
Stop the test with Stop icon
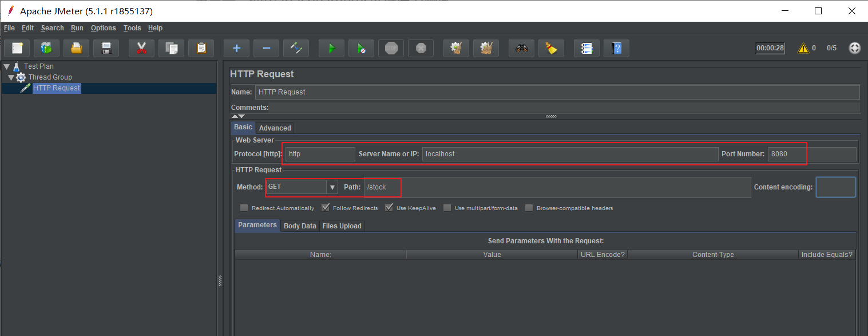(391, 48)
